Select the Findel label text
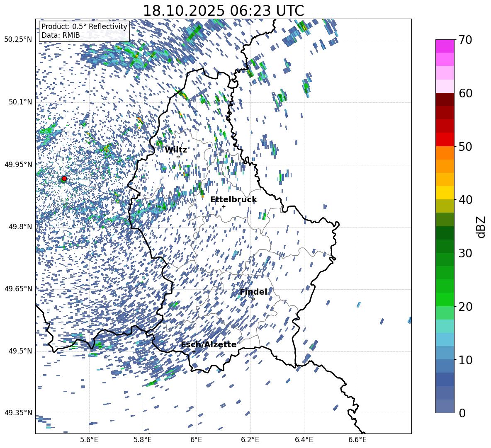This screenshot has height=448, width=491. click(253, 292)
